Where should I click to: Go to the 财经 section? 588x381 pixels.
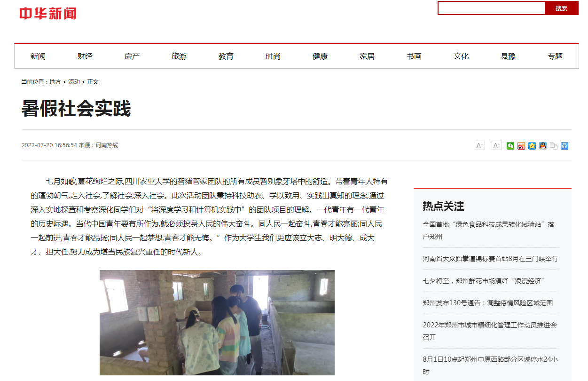tap(85, 56)
